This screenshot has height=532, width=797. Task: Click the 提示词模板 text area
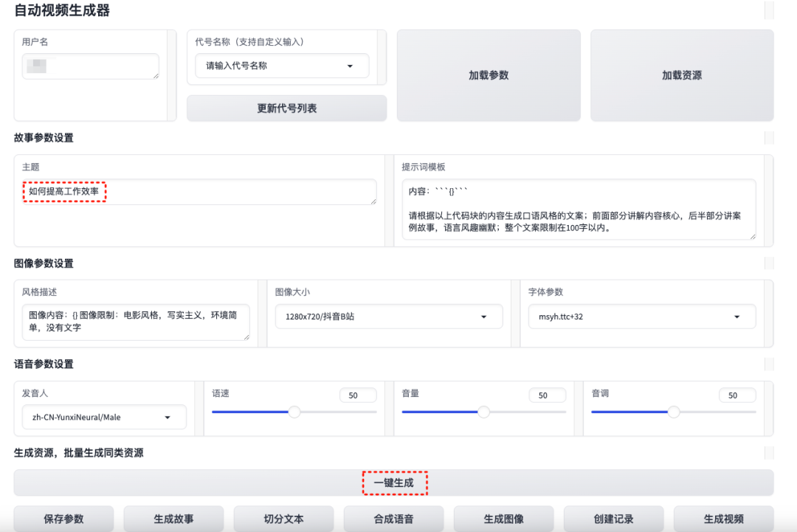(x=579, y=210)
